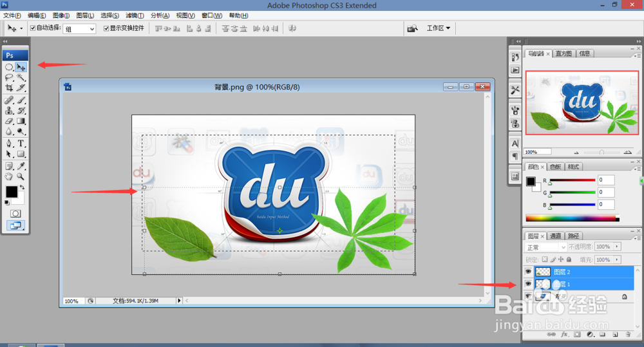Toggle lock transparent pixels
Screen dimensions: 644x347
545,259
